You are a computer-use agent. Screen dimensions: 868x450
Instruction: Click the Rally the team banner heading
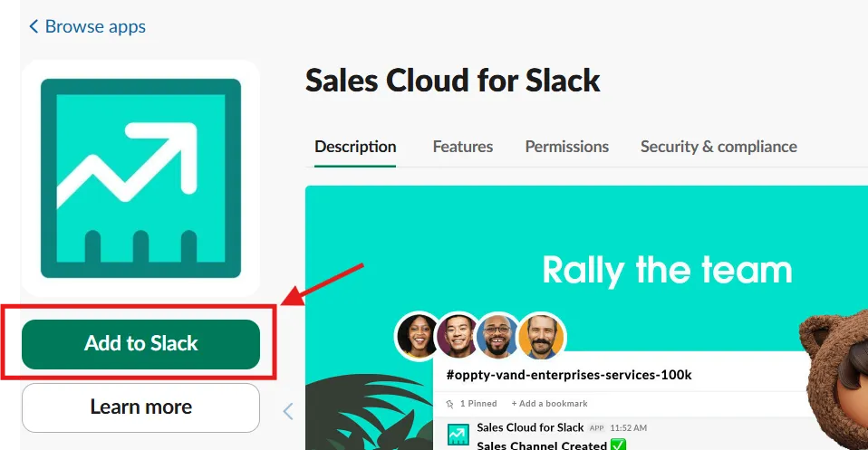[667, 269]
